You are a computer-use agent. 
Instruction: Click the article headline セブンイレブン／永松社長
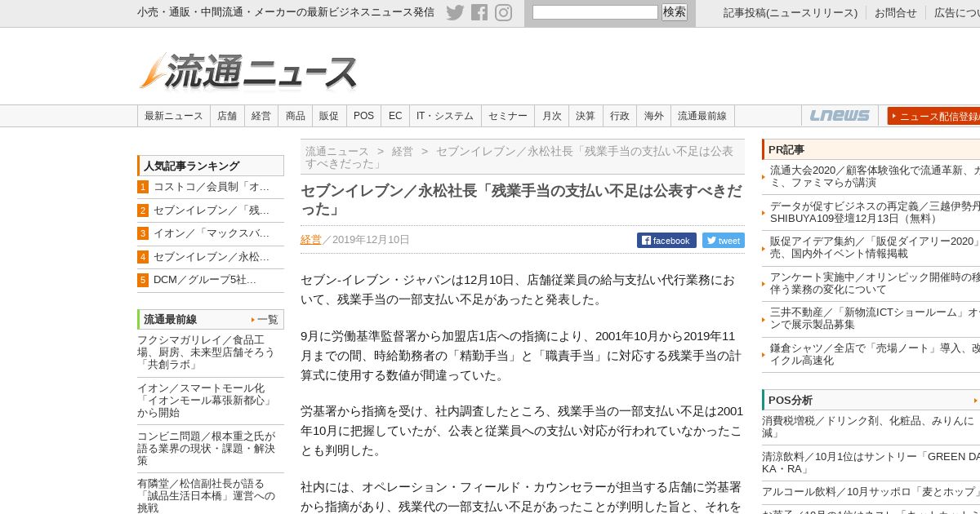pyautogui.click(x=521, y=200)
